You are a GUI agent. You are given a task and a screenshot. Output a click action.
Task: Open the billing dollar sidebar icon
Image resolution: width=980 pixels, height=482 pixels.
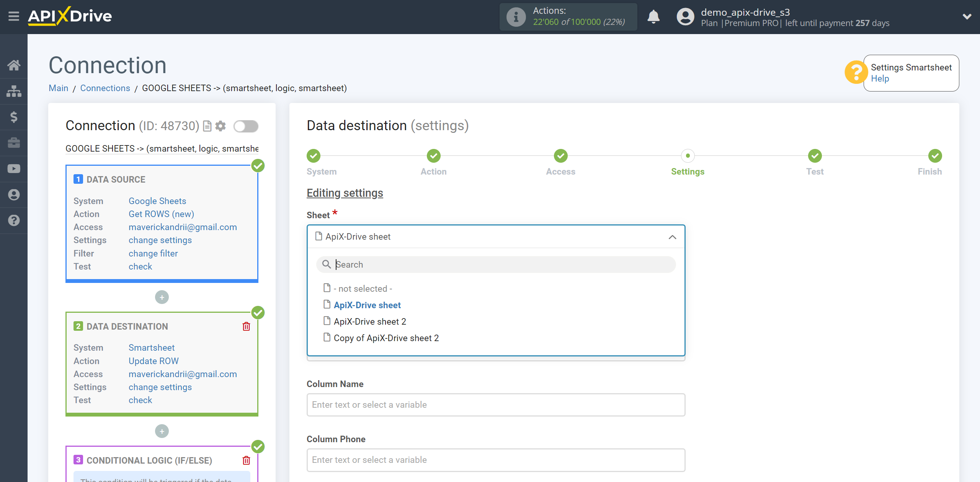(x=14, y=117)
